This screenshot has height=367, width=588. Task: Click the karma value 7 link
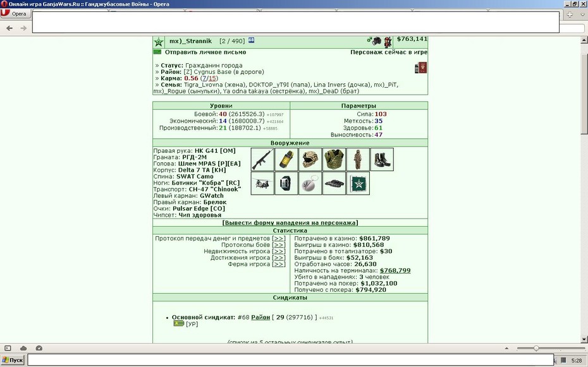click(x=204, y=78)
